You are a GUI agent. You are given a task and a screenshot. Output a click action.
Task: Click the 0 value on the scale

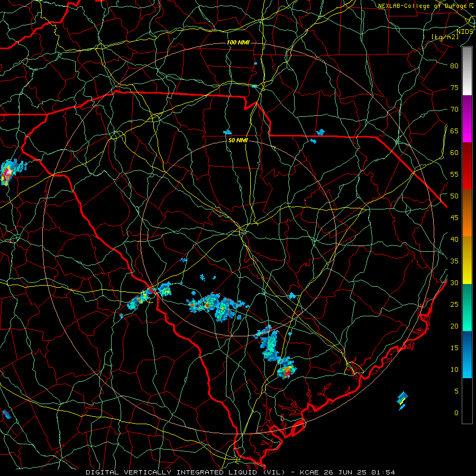coord(456,413)
